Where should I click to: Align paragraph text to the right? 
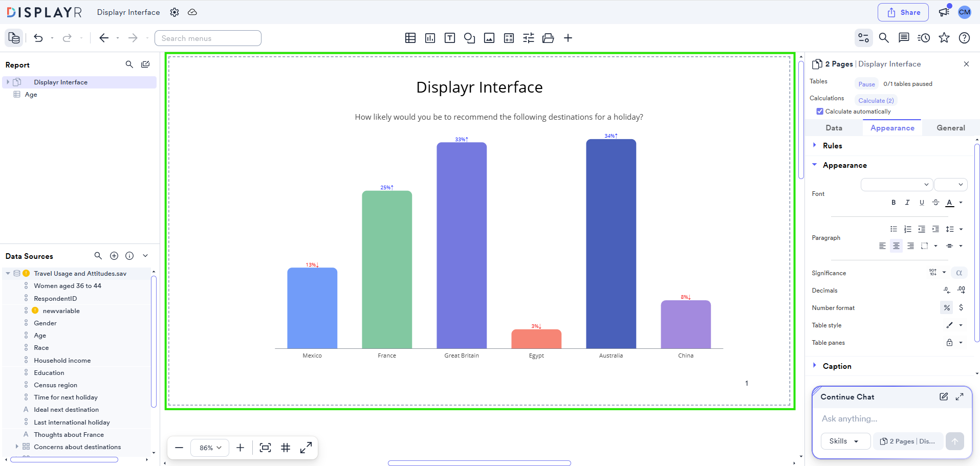pyautogui.click(x=910, y=246)
